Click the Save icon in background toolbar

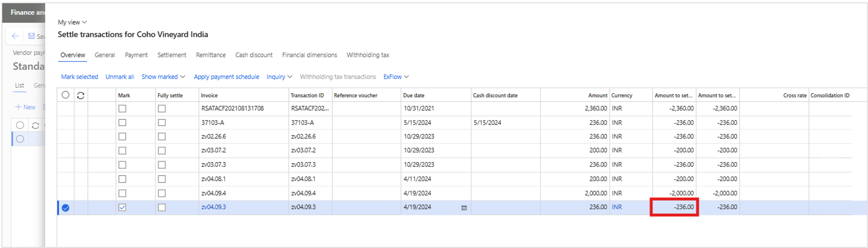tap(31, 36)
